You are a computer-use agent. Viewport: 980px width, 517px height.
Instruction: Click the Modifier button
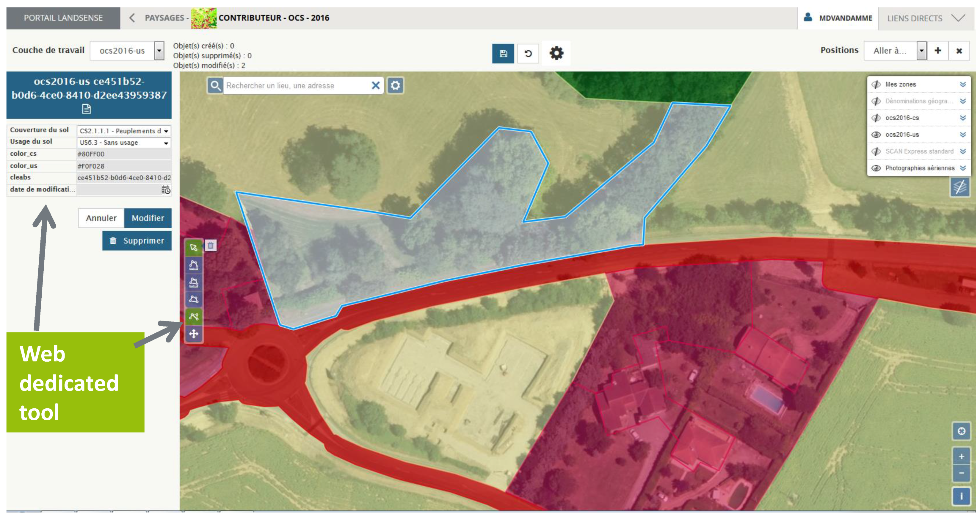(148, 218)
